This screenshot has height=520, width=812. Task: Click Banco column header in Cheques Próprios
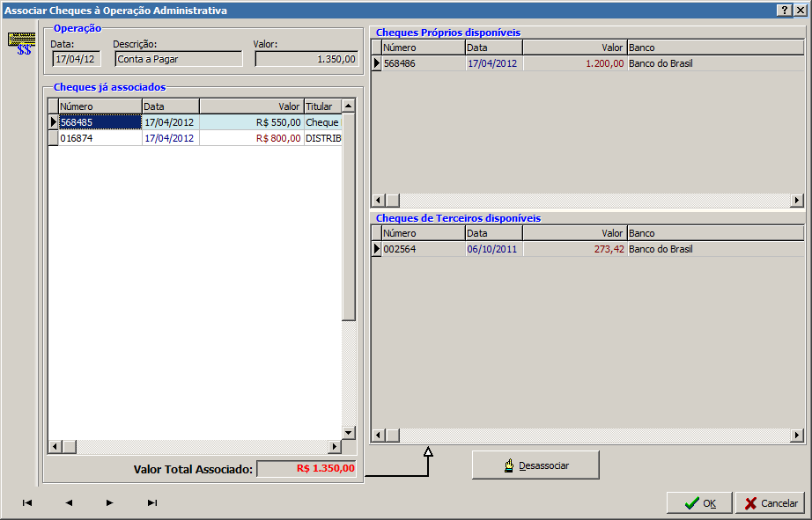tap(714, 48)
